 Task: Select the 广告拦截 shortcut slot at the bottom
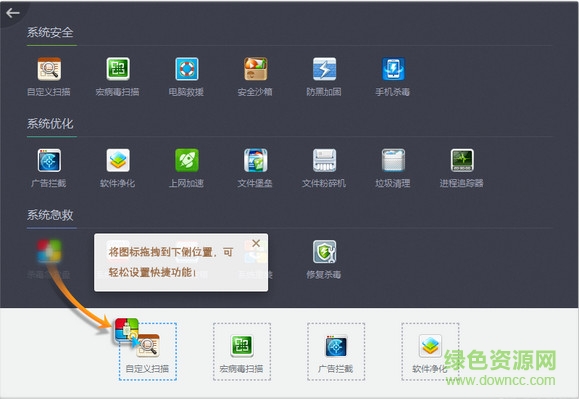coord(336,351)
